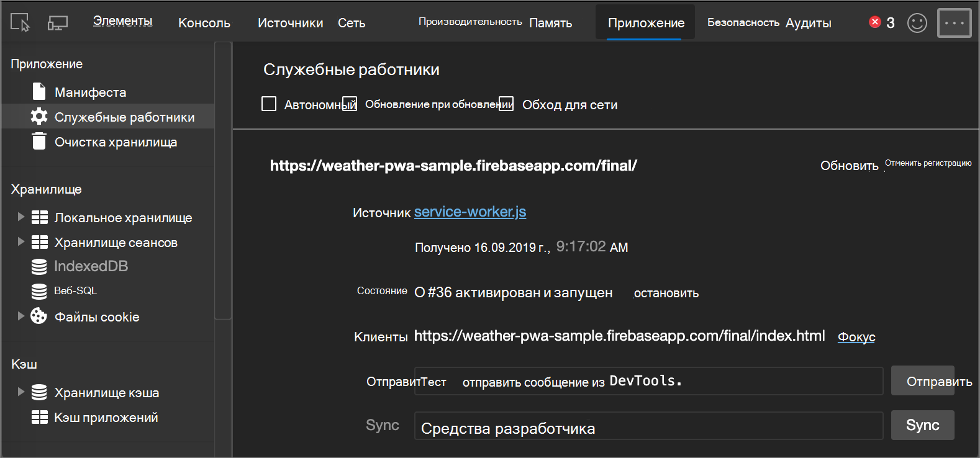This screenshot has height=458, width=980.
Task: Select Служебные работники in sidebar
Action: point(124,117)
